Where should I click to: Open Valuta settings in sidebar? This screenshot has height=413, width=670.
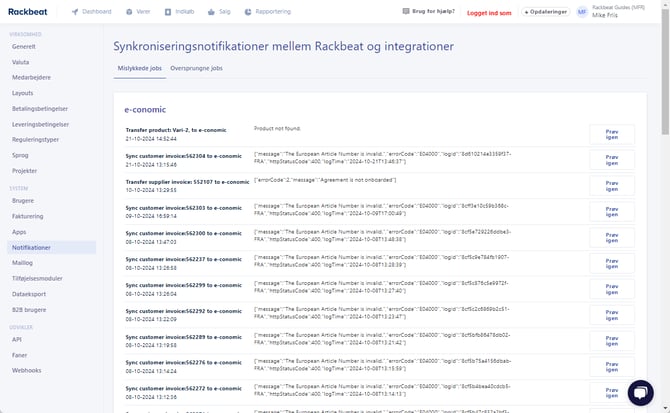coord(21,62)
